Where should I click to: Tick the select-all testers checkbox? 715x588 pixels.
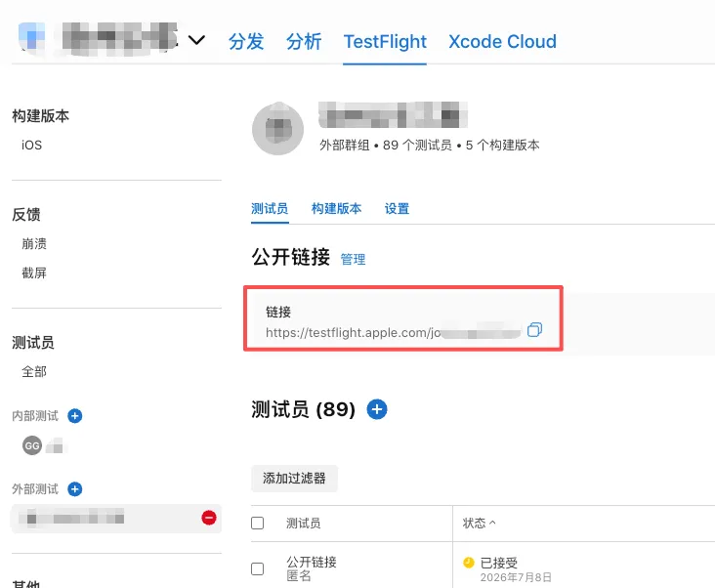258,523
